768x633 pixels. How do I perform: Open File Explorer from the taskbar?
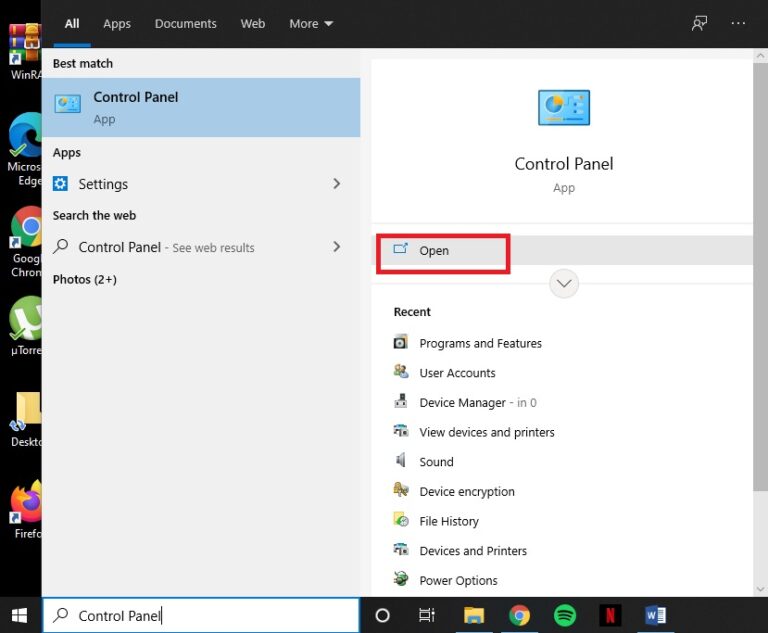click(474, 615)
